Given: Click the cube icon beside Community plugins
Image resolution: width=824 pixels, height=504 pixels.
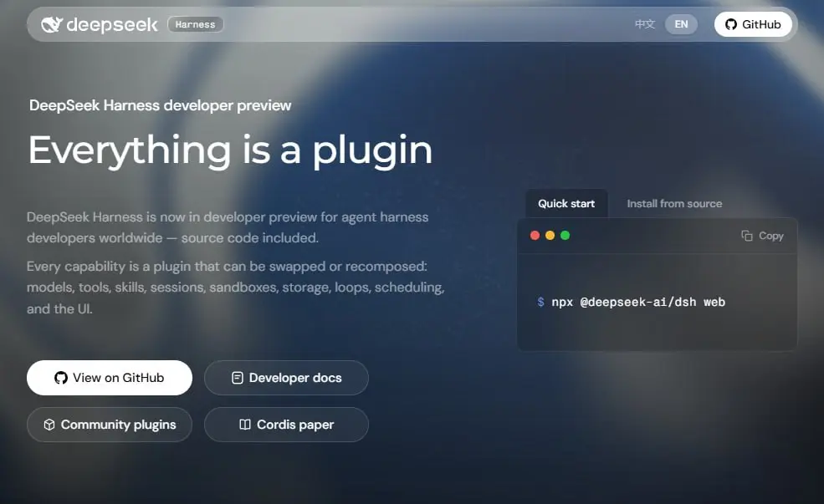Looking at the screenshot, I should [49, 425].
